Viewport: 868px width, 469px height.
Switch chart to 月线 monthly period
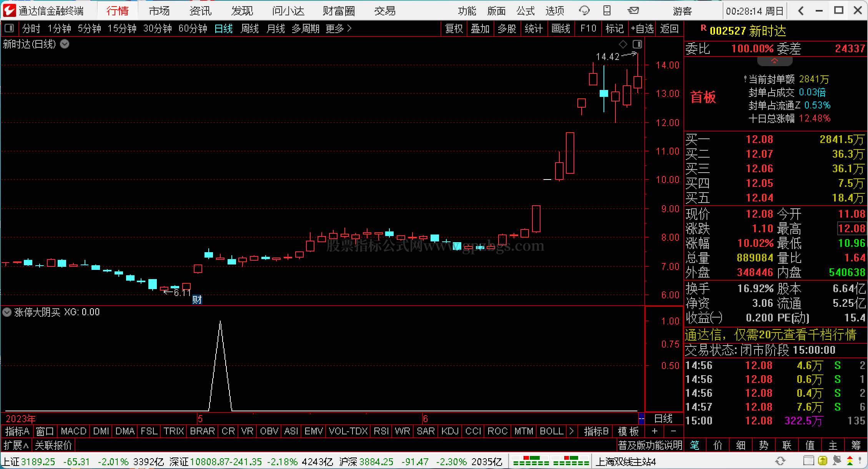276,28
